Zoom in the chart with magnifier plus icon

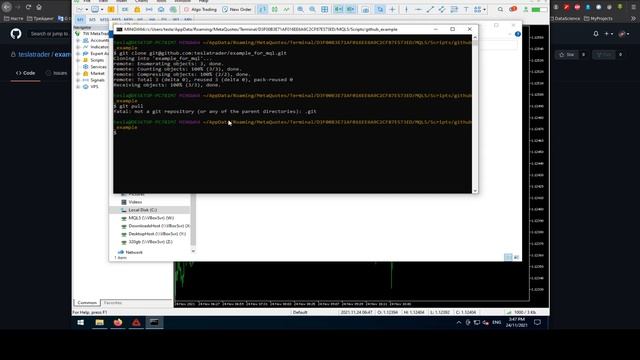(300, 9)
